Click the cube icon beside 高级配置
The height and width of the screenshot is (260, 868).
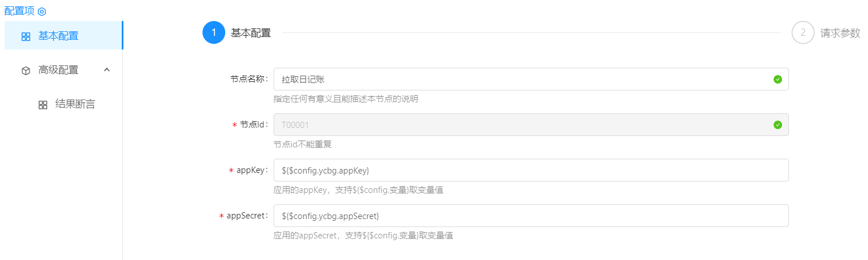click(x=26, y=71)
